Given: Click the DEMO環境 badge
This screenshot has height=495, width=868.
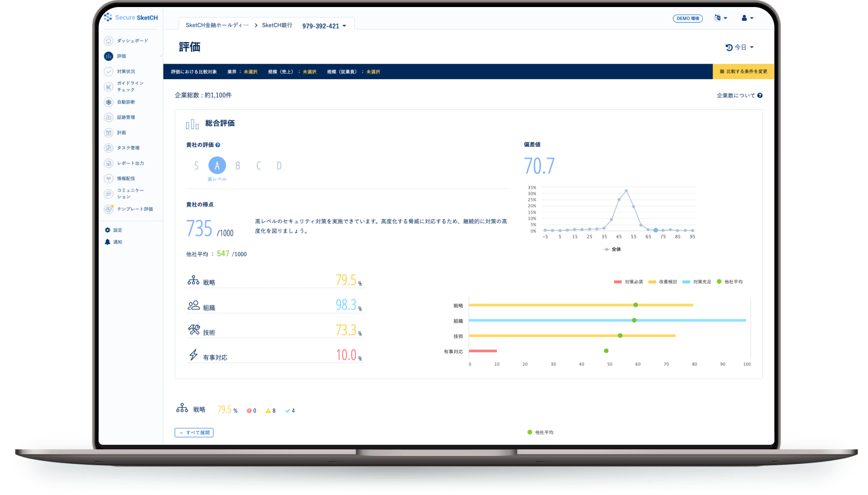Looking at the screenshot, I should (x=688, y=19).
